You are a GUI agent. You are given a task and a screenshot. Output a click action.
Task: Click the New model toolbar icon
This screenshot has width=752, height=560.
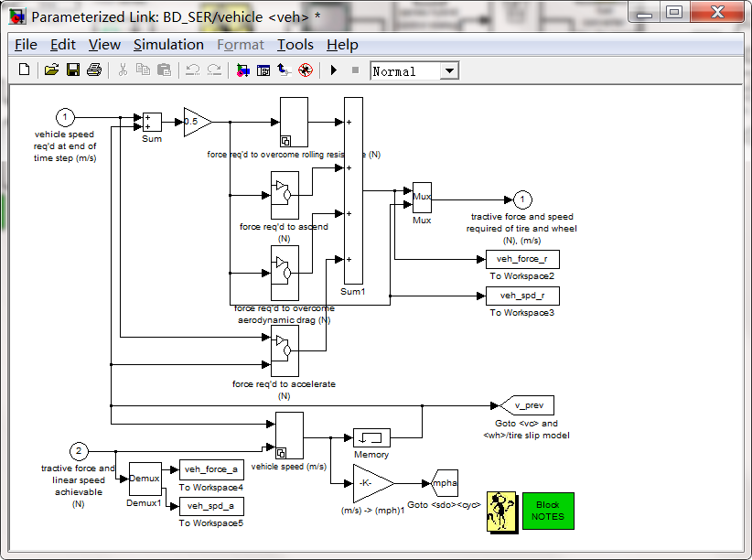pyautogui.click(x=24, y=70)
